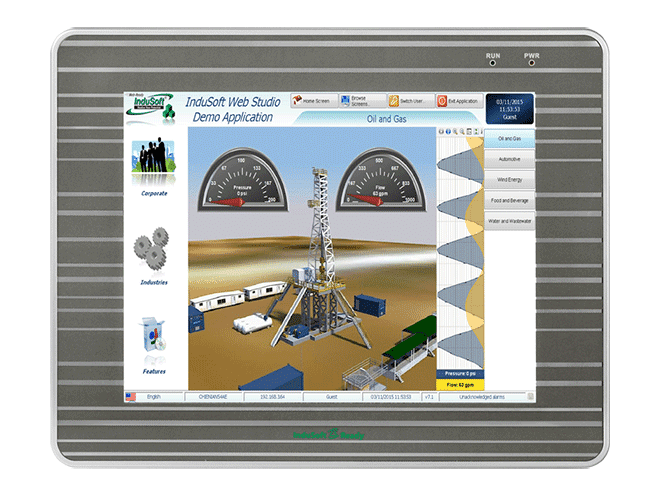Click the US flag language icon

point(131,397)
